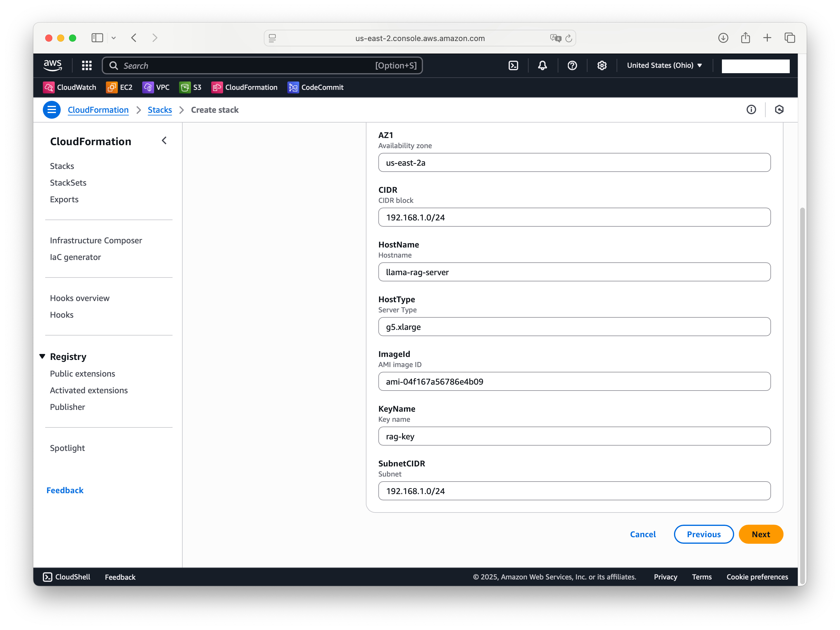Viewport: 840px width, 630px height.
Task: Launch CloudShell from top navigation icon
Action: pos(513,65)
